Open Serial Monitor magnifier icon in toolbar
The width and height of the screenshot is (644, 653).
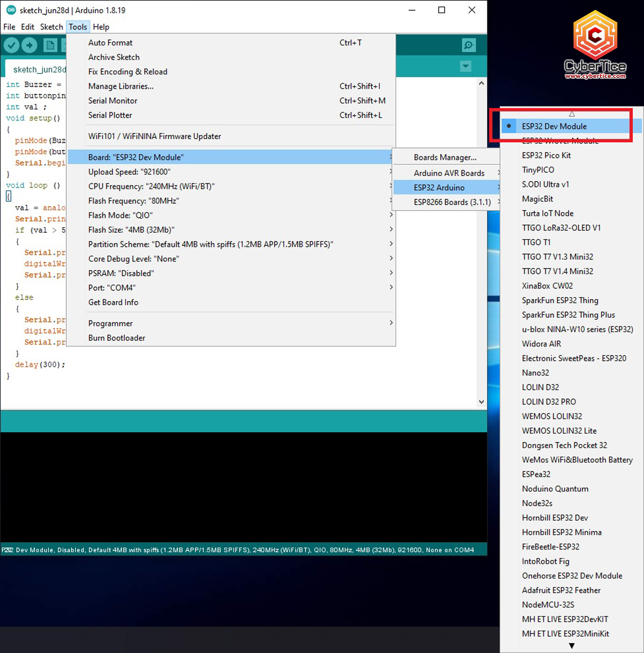click(x=468, y=45)
